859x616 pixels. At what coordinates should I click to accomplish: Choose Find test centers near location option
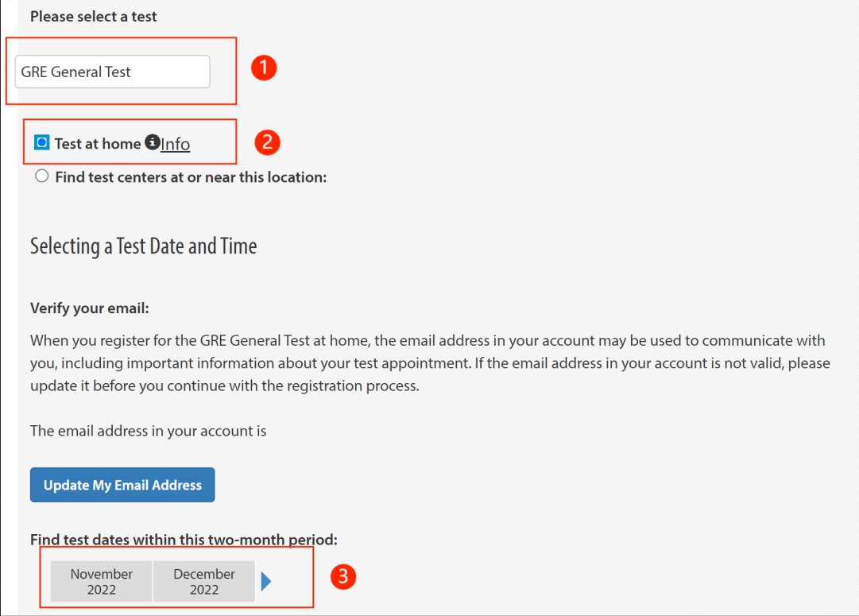coord(41,176)
